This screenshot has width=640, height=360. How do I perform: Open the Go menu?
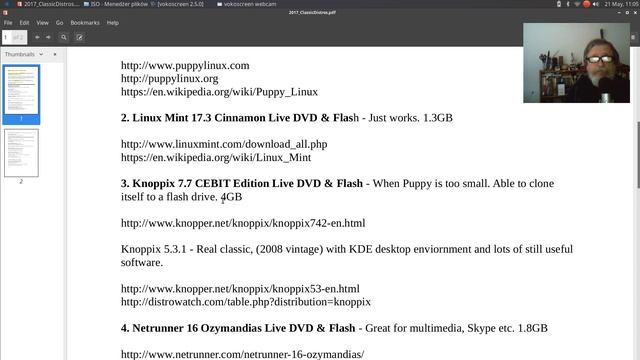(60, 23)
